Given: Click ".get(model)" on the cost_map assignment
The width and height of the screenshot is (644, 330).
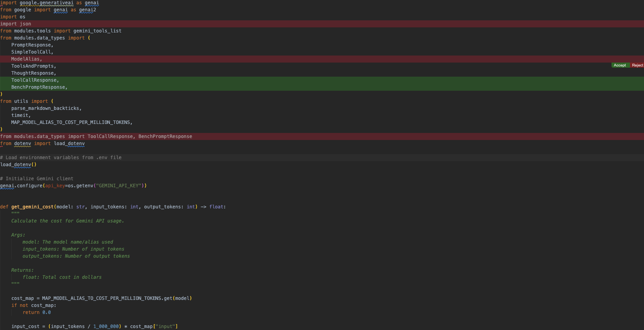Looking at the screenshot, I should coord(176,298).
